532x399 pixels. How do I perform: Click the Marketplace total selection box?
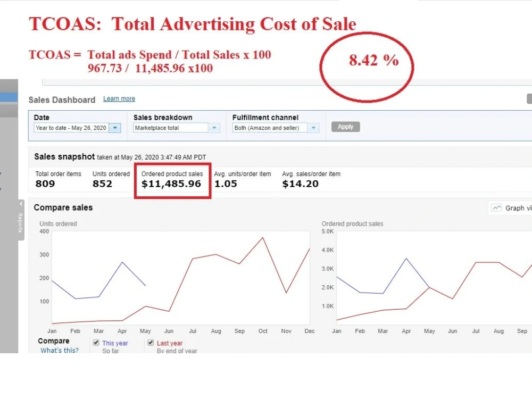[171, 128]
